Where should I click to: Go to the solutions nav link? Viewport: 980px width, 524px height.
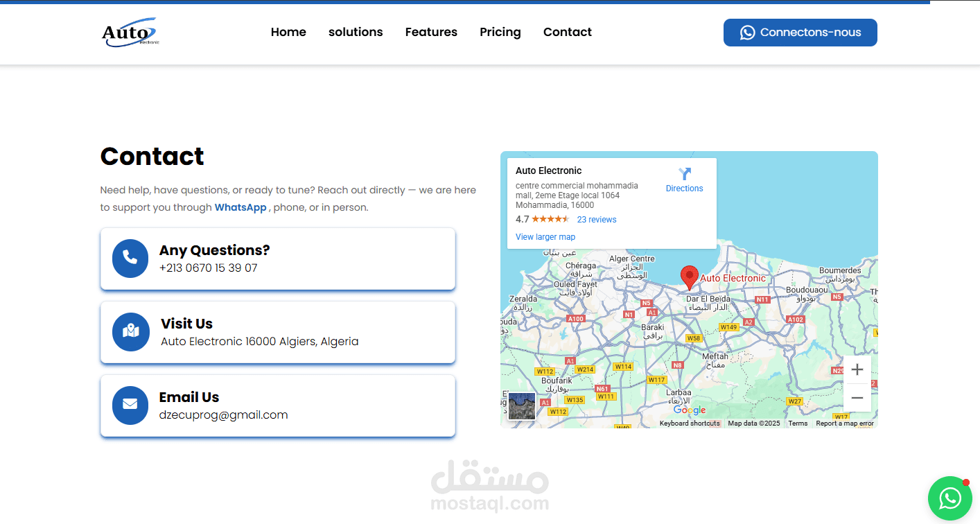[356, 32]
